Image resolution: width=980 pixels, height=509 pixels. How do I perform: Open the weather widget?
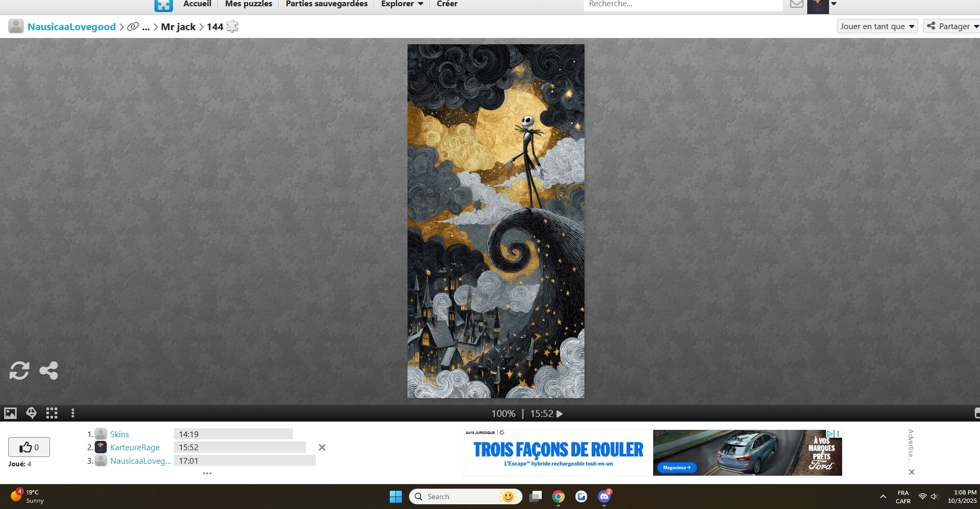[28, 496]
